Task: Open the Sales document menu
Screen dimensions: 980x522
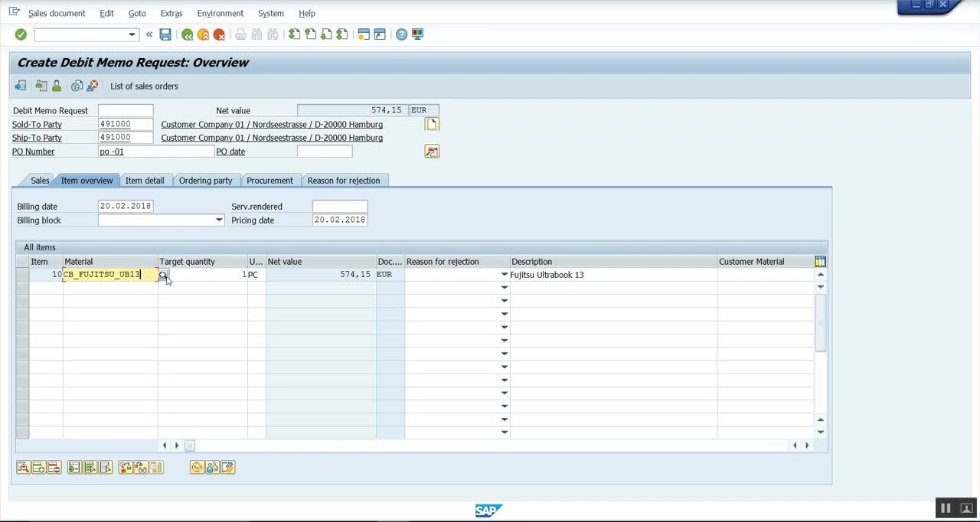Action: point(57,13)
